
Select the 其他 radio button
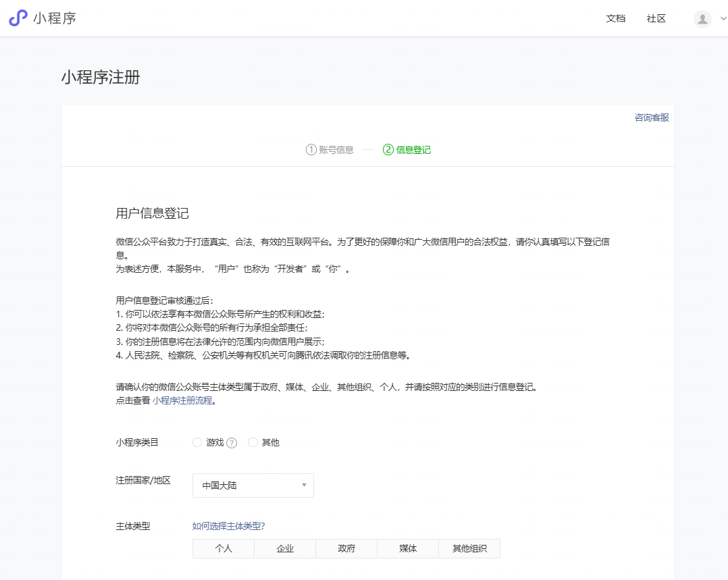(x=253, y=442)
